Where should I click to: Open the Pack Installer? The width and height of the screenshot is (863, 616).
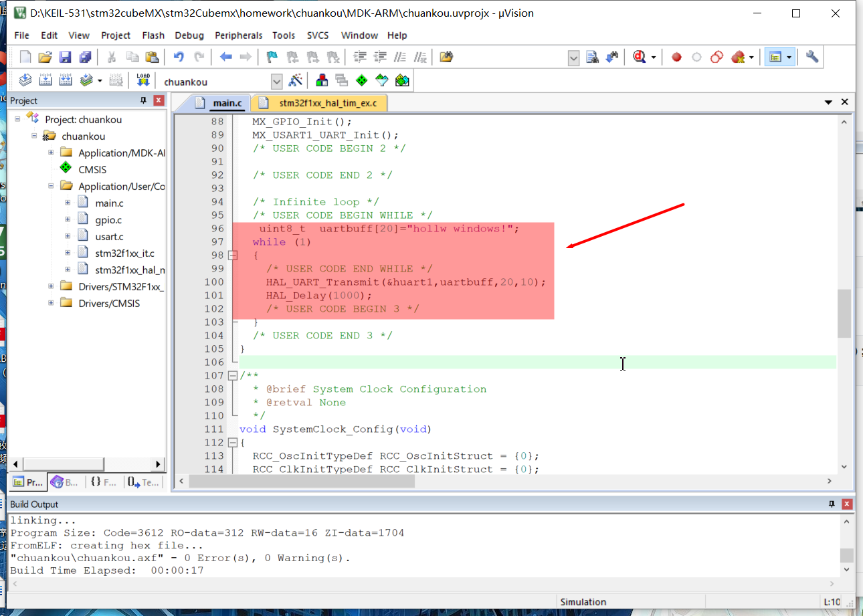click(401, 81)
